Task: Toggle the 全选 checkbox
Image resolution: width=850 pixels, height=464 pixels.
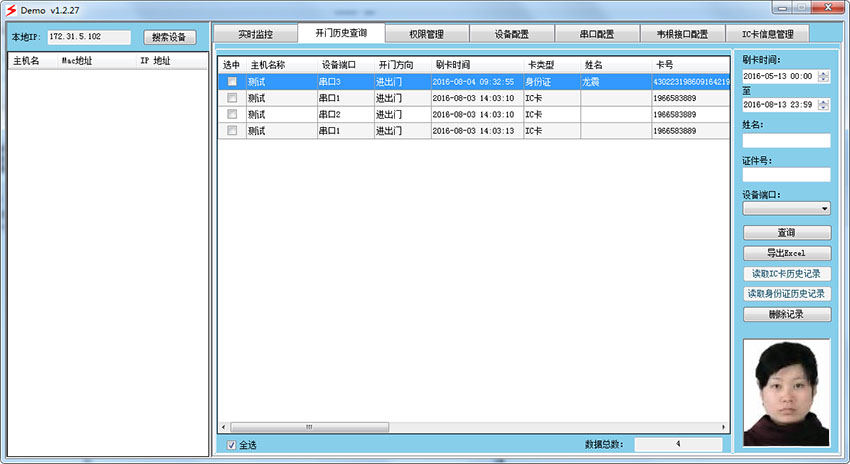Action: pyautogui.click(x=232, y=445)
